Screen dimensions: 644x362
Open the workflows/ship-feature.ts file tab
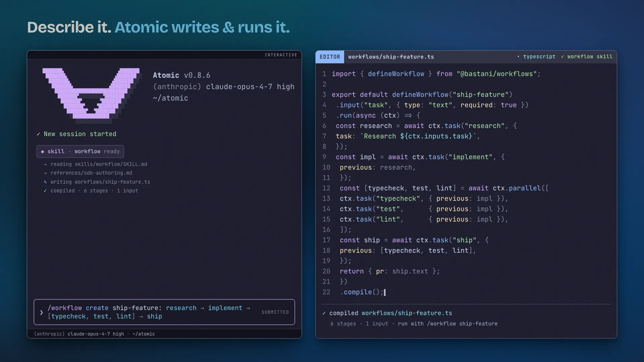391,57
